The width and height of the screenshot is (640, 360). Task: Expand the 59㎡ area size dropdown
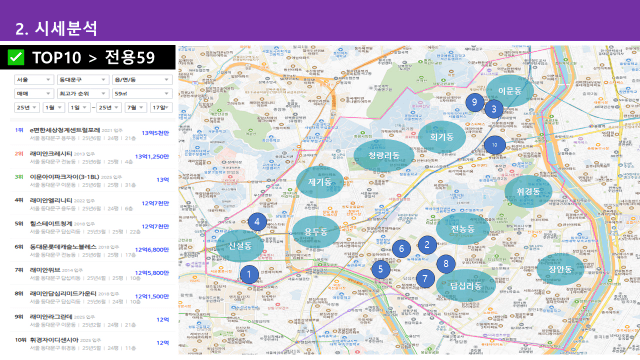coord(142,93)
